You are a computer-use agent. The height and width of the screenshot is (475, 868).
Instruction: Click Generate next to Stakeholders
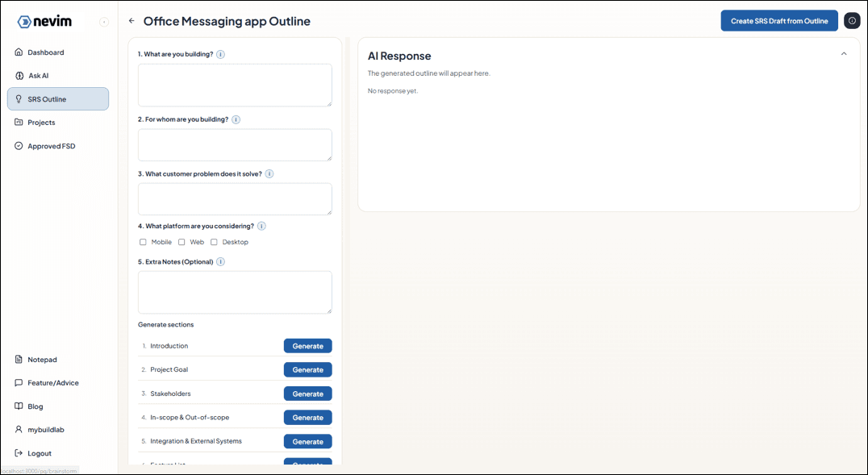point(307,394)
